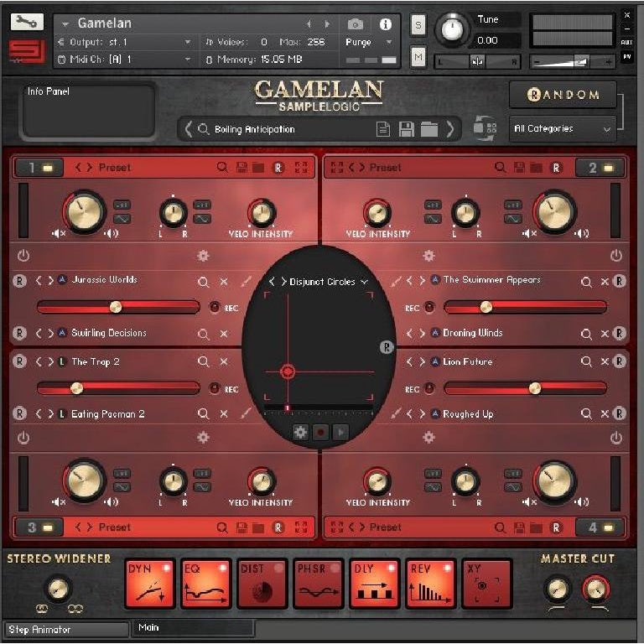644x644 pixels.
Task: Click the link icon next to All Categories
Action: click(485, 128)
